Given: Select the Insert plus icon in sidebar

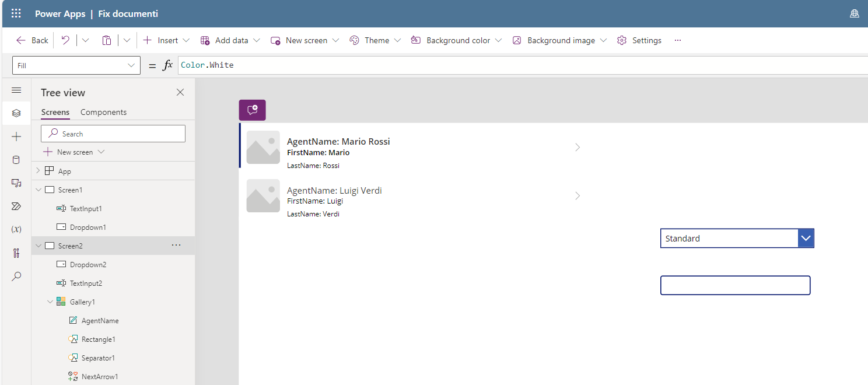Looking at the screenshot, I should [x=16, y=136].
